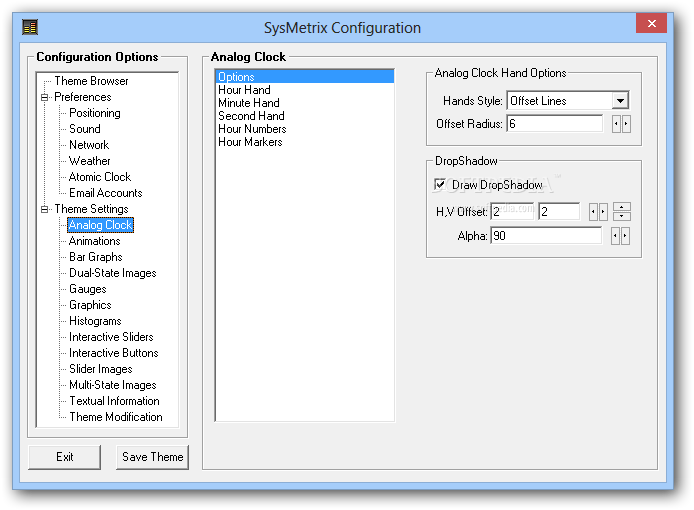Select Network under Preferences
Screen dimensions: 694x510
coord(89,145)
